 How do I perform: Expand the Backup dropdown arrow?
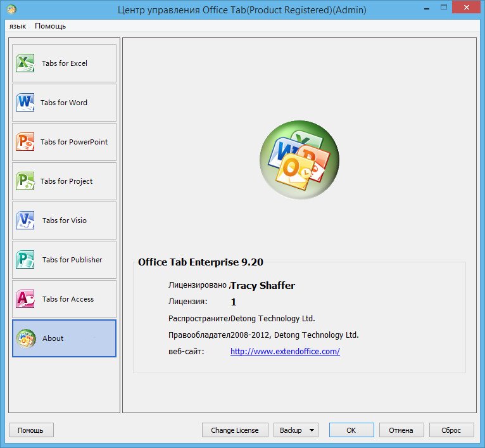312,430
